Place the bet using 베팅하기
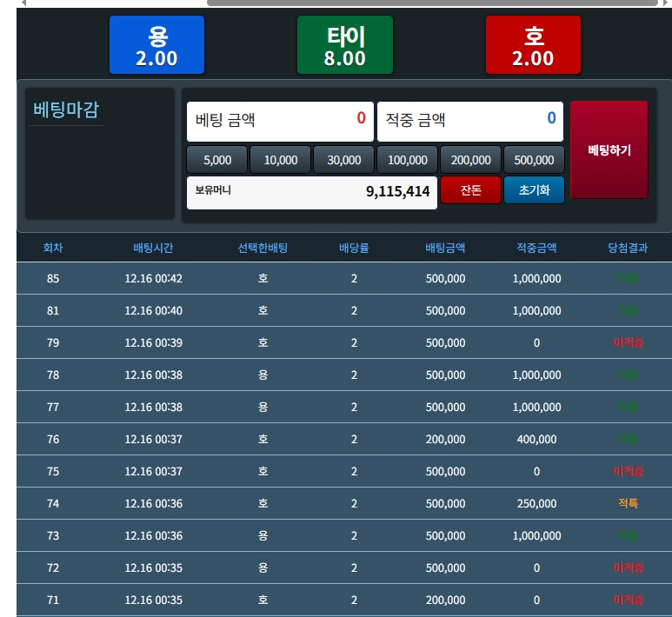The width and height of the screenshot is (672, 617). 609,150
